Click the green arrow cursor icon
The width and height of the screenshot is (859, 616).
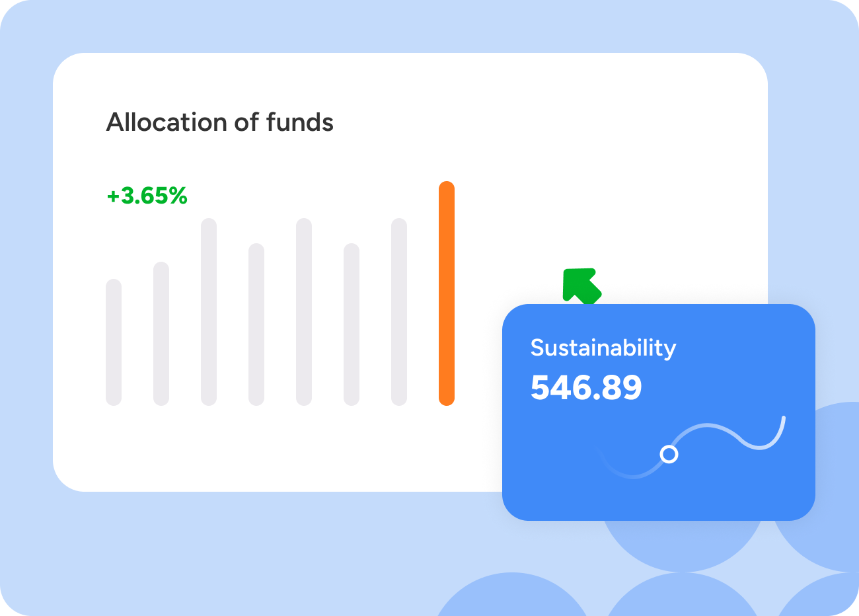581,286
